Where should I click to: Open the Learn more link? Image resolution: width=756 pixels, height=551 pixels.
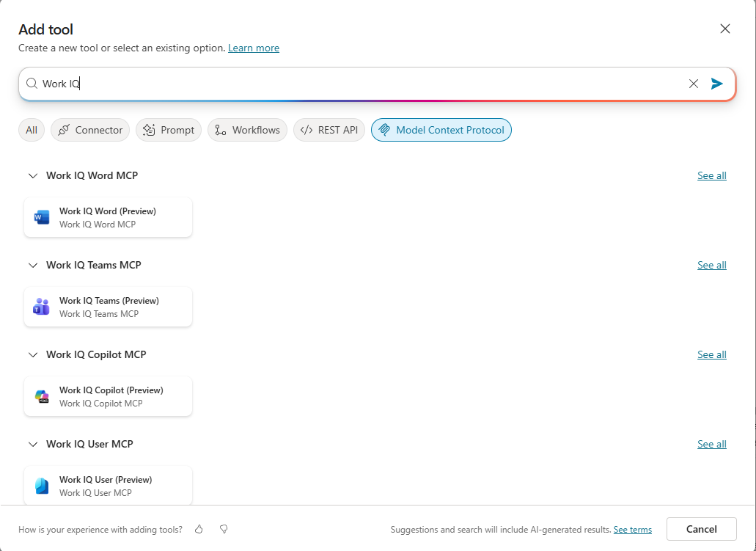(x=254, y=48)
